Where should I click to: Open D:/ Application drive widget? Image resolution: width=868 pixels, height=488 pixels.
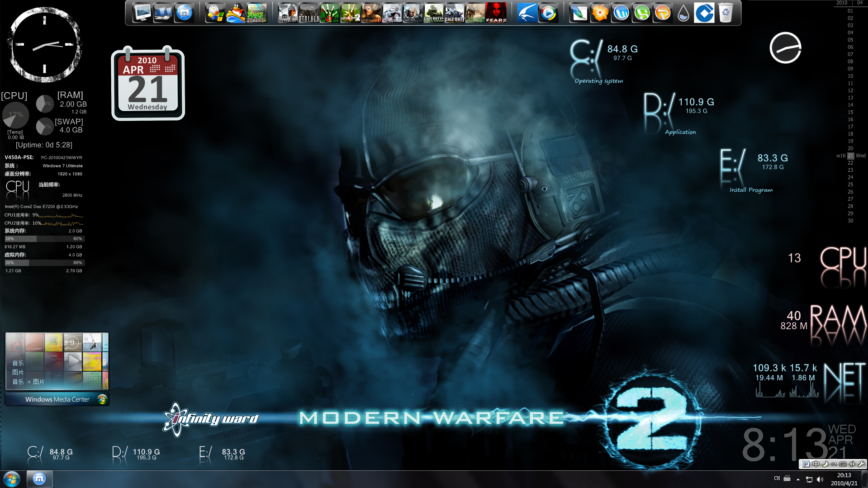pos(679,114)
